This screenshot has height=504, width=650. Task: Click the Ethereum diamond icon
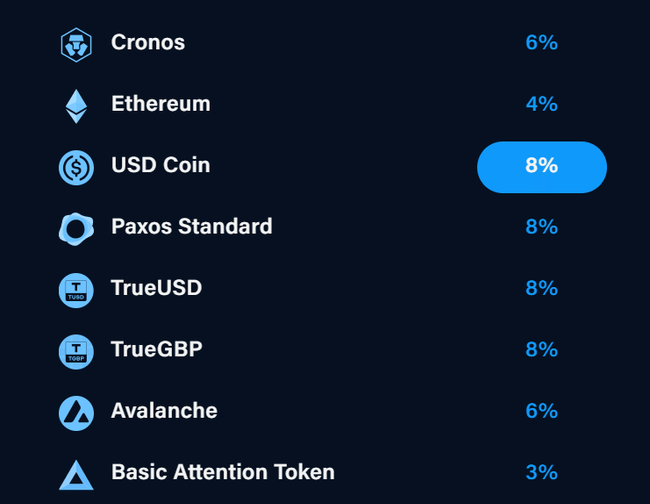(x=76, y=105)
